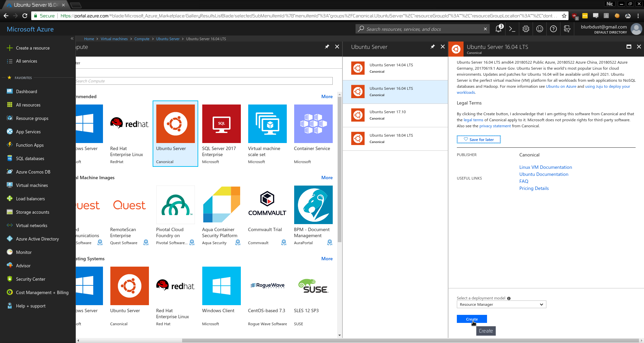The width and height of the screenshot is (644, 343).
Task: Clear the top search box with X
Action: 485,29
